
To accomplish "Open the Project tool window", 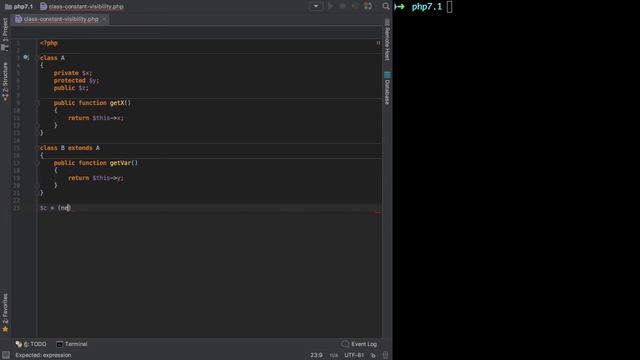I will pos(5,34).
